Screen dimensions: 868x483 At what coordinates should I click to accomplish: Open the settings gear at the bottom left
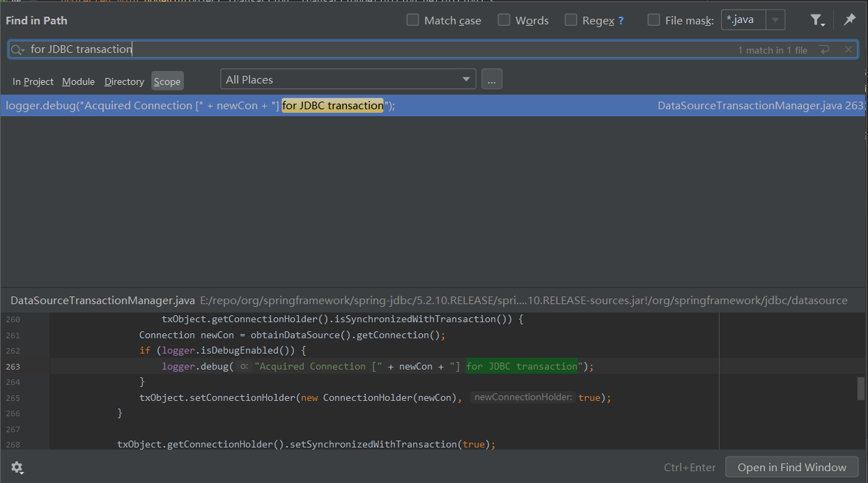[x=17, y=468]
